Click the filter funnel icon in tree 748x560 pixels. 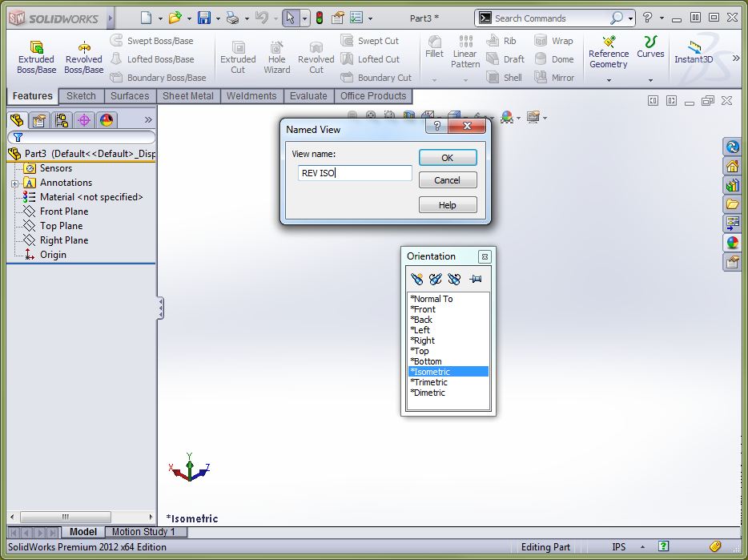(x=18, y=138)
